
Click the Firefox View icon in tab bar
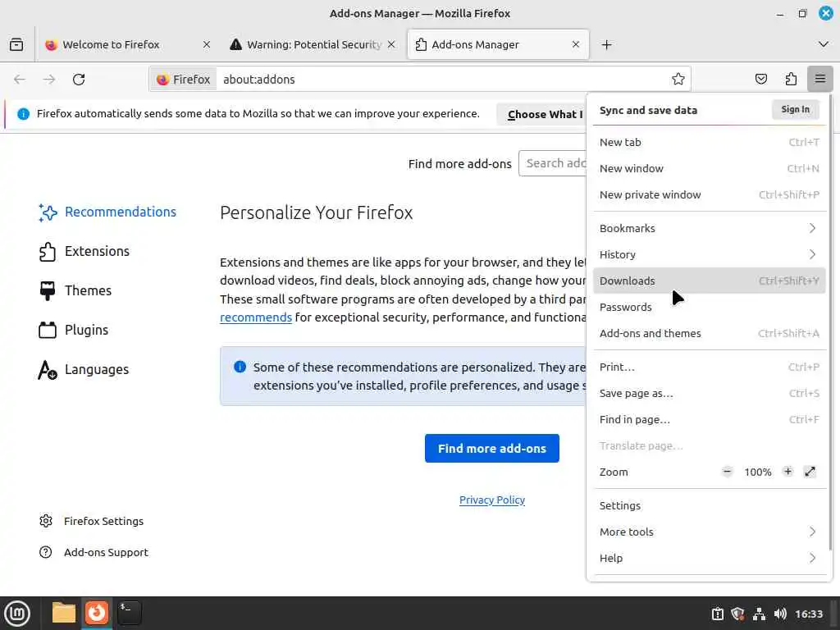[16, 44]
